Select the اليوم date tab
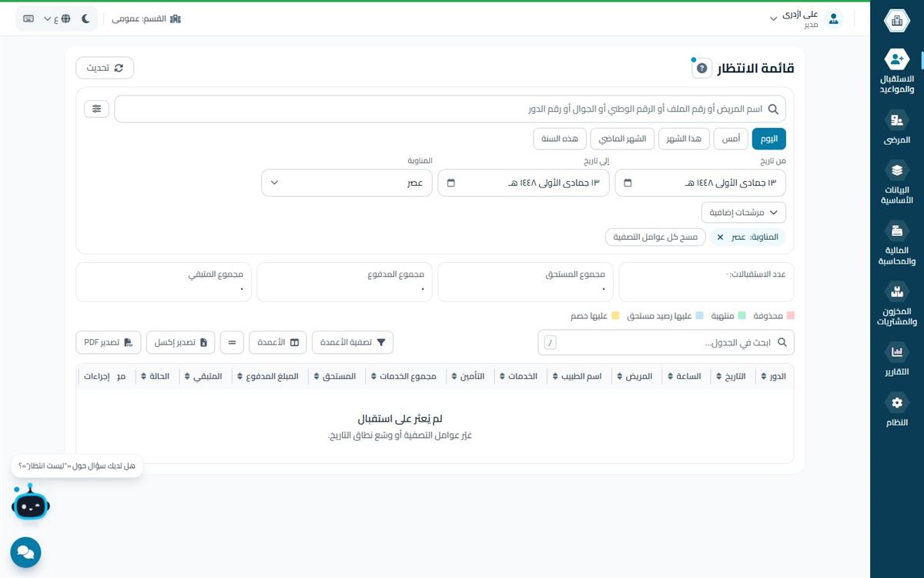924x578 pixels. 768,139
